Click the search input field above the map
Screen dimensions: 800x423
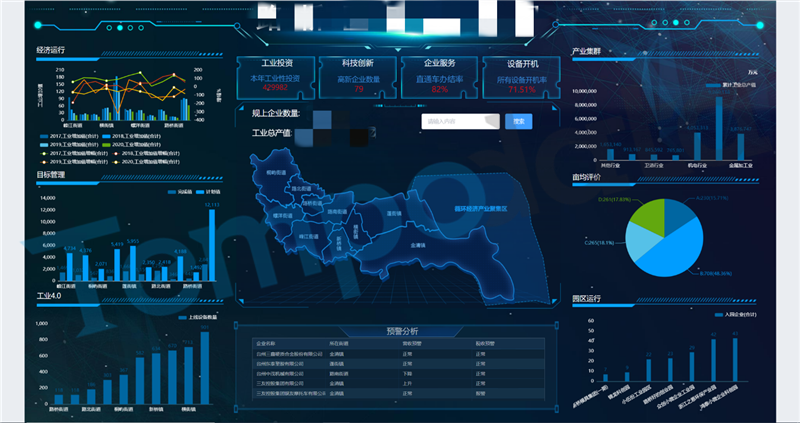point(461,121)
